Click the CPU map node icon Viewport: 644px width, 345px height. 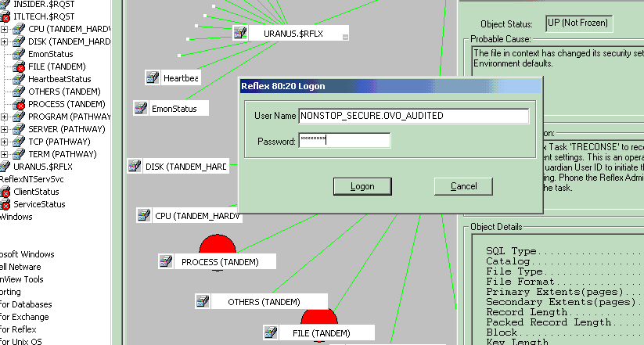click(x=144, y=215)
